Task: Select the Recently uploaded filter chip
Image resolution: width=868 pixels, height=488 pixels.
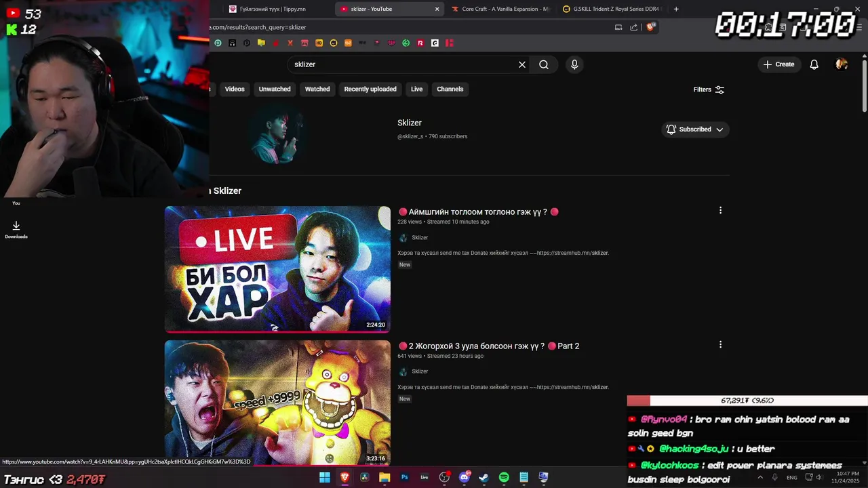Action: coord(370,89)
